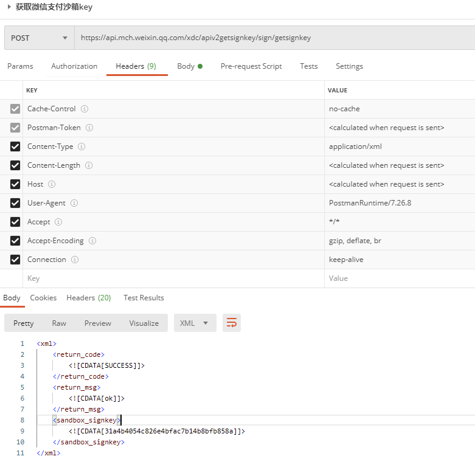Click the empty Key field in headers table
Screen dimensions: 475x476
tap(173, 278)
